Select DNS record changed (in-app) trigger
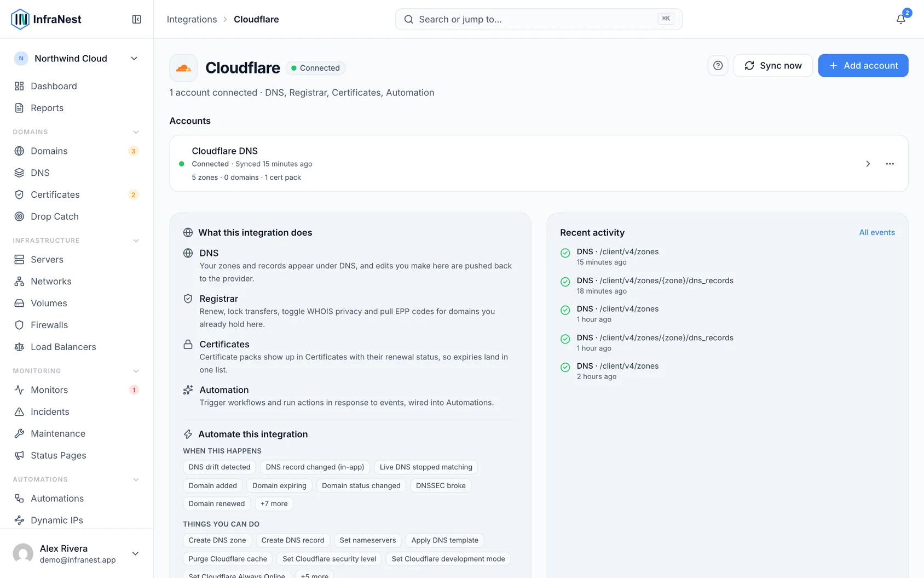Image resolution: width=924 pixels, height=578 pixels. pos(315,467)
